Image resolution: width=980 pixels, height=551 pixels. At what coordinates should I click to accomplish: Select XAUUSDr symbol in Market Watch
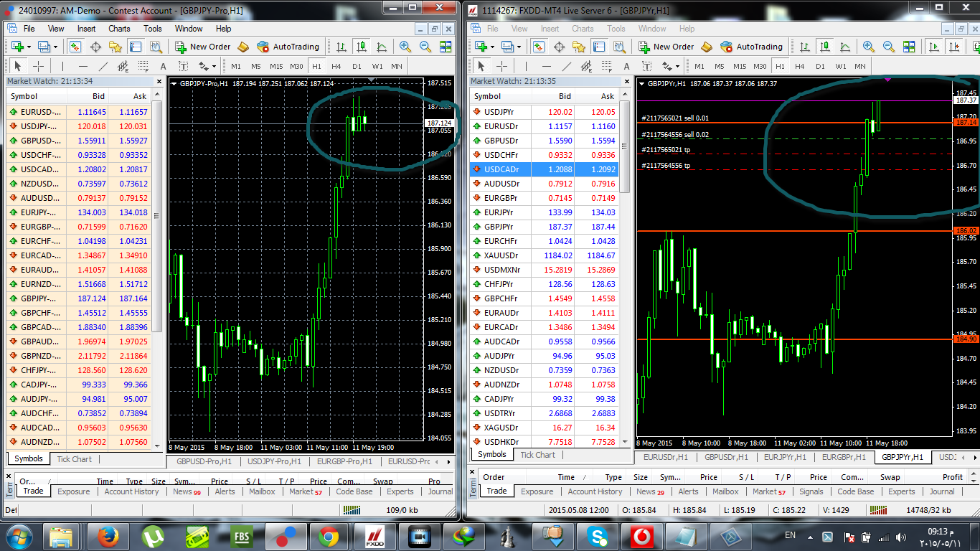point(545,255)
